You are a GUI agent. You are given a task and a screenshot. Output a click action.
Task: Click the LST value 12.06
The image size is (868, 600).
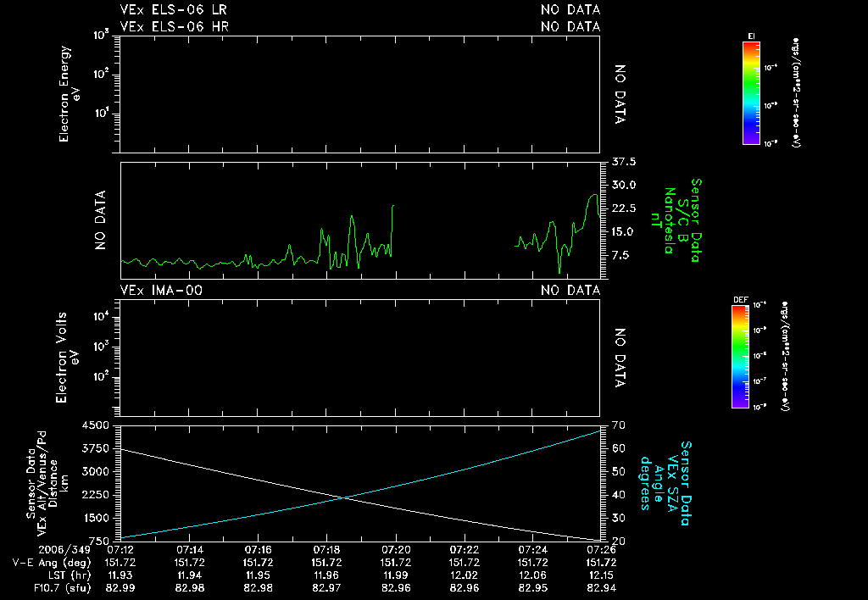point(532,575)
